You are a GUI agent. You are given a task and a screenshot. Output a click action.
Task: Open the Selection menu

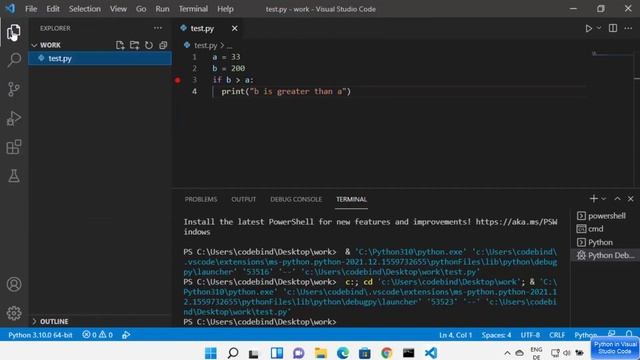tap(84, 9)
